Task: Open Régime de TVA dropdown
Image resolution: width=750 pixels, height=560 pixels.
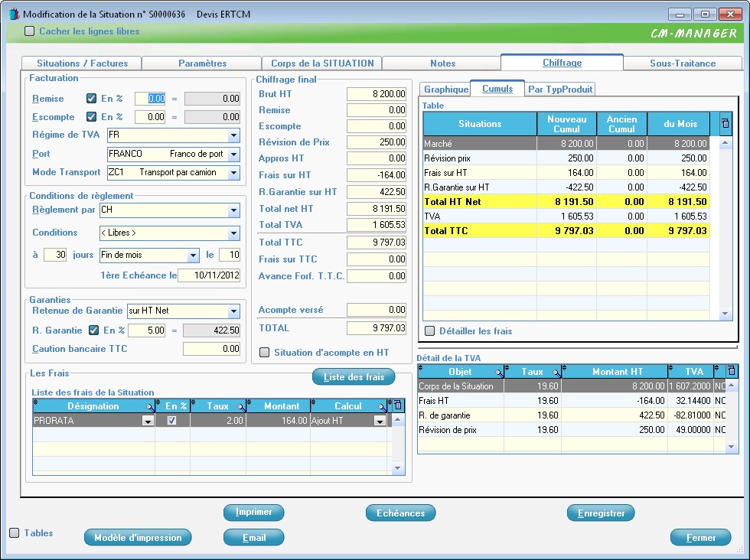Action: [x=233, y=135]
